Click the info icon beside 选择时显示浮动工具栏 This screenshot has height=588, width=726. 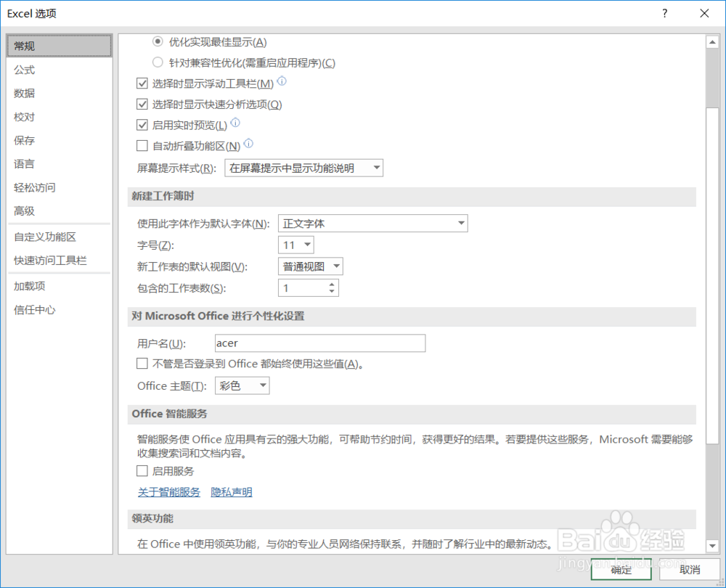(282, 83)
